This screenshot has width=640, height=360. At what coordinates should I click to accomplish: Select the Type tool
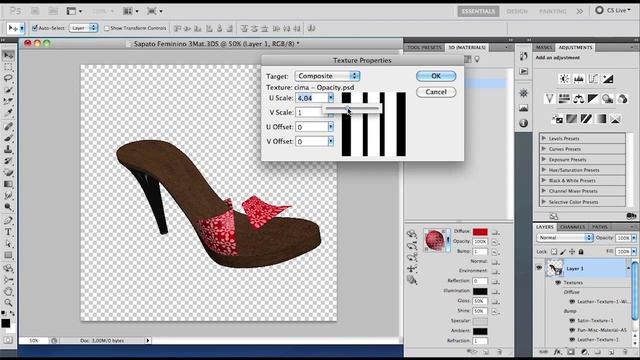(x=8, y=232)
